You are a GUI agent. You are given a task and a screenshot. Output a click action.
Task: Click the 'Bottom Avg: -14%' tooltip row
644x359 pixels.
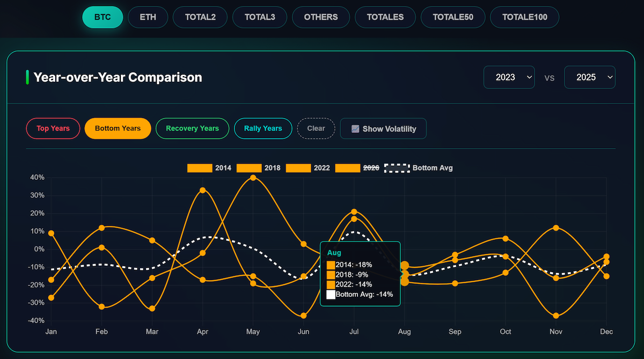pyautogui.click(x=360, y=294)
